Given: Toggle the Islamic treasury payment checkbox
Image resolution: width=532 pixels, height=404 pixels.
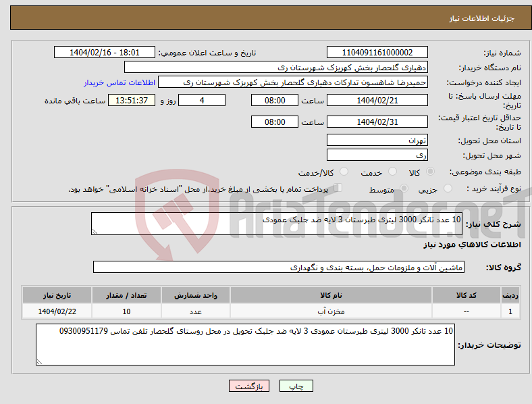Looking at the screenshot, I should point(338,188).
